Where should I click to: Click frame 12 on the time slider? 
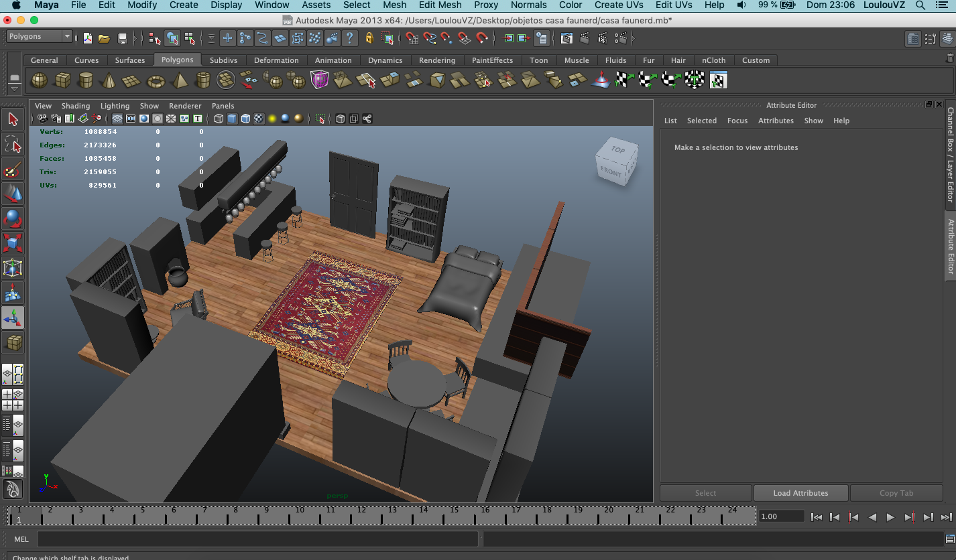(360, 514)
